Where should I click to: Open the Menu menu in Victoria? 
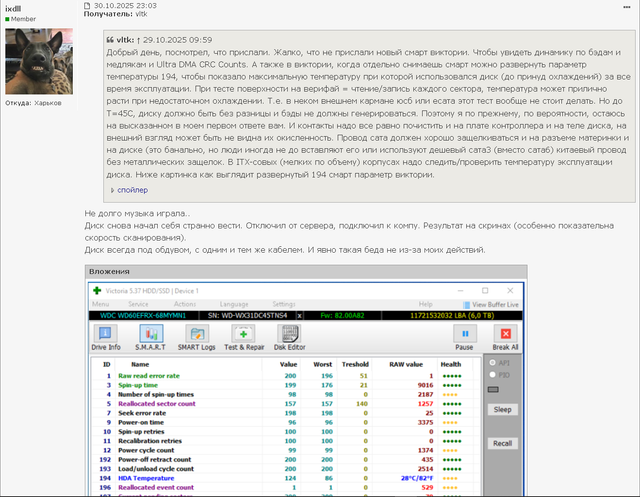[x=100, y=304]
